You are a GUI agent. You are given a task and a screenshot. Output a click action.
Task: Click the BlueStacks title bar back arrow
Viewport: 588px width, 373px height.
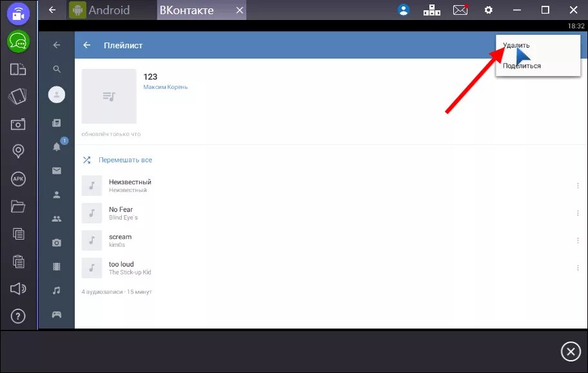coord(52,10)
